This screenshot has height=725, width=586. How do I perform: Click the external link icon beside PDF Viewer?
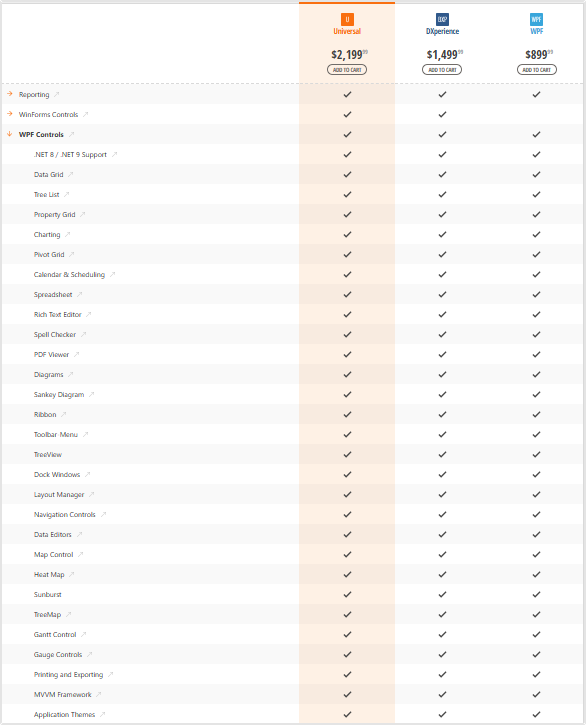[76, 355]
